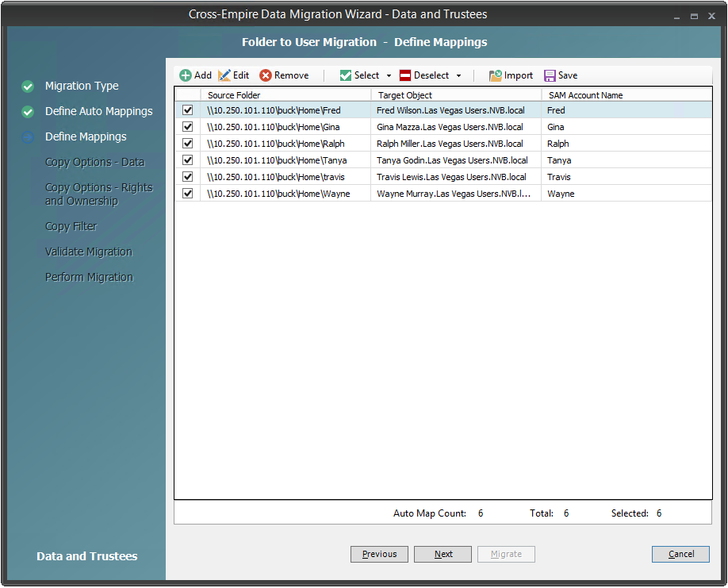Click the green Add icon in toolbar
728x588 pixels.
click(186, 75)
